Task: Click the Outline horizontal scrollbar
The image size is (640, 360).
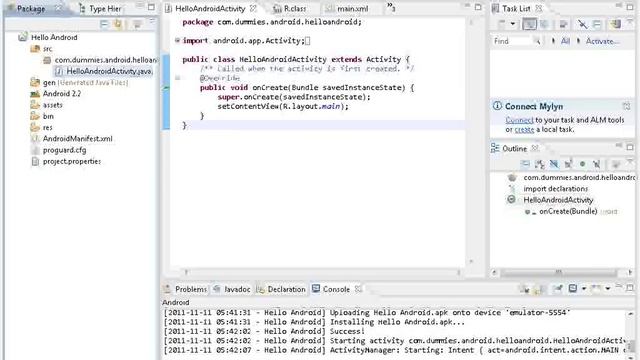Action: coord(558,272)
